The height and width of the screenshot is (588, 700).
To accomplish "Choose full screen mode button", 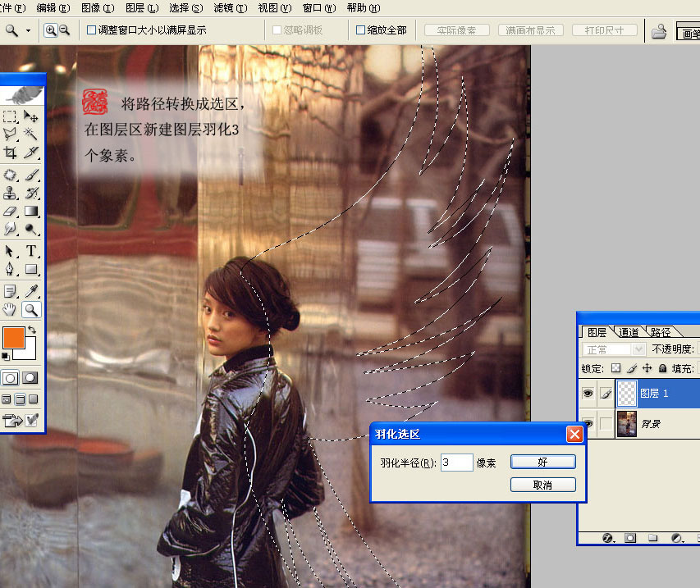I will pos(34,399).
